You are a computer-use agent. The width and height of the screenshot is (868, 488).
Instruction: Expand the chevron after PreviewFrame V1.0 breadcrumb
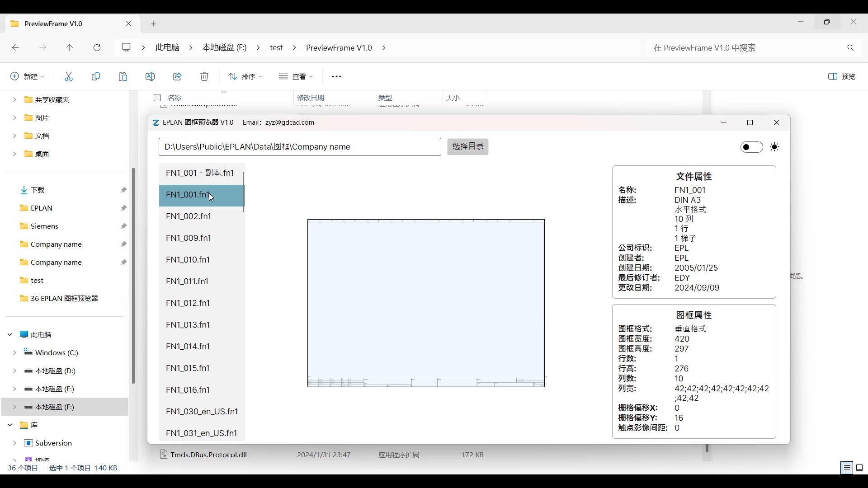(384, 48)
